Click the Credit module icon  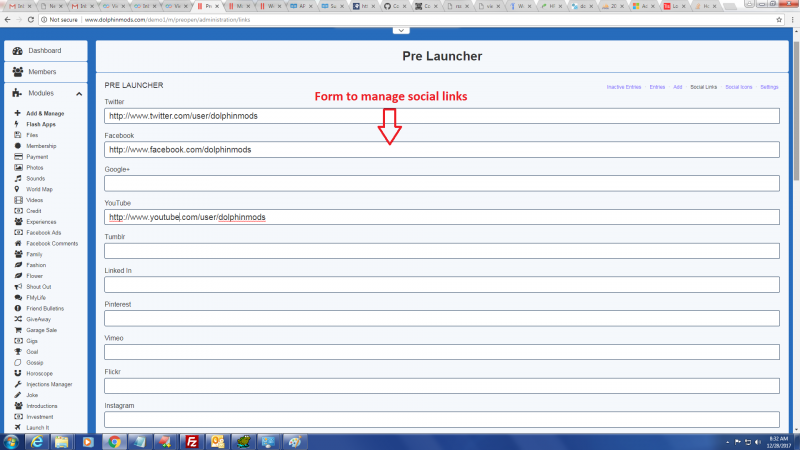pos(18,211)
